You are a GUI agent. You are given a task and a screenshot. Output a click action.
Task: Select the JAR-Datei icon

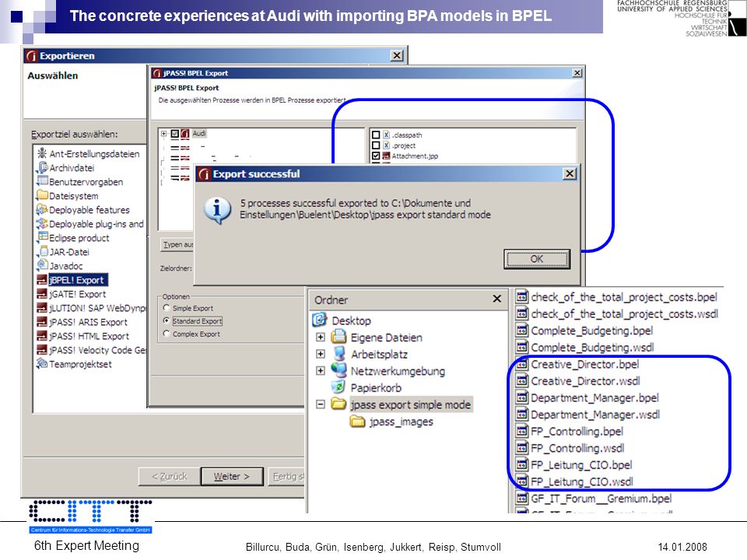pos(42,251)
